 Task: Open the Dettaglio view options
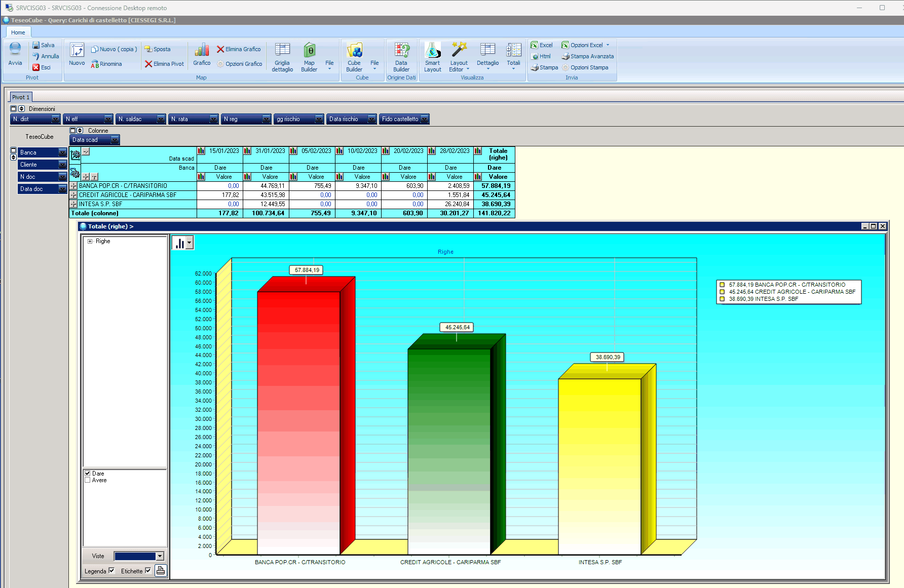(x=488, y=56)
